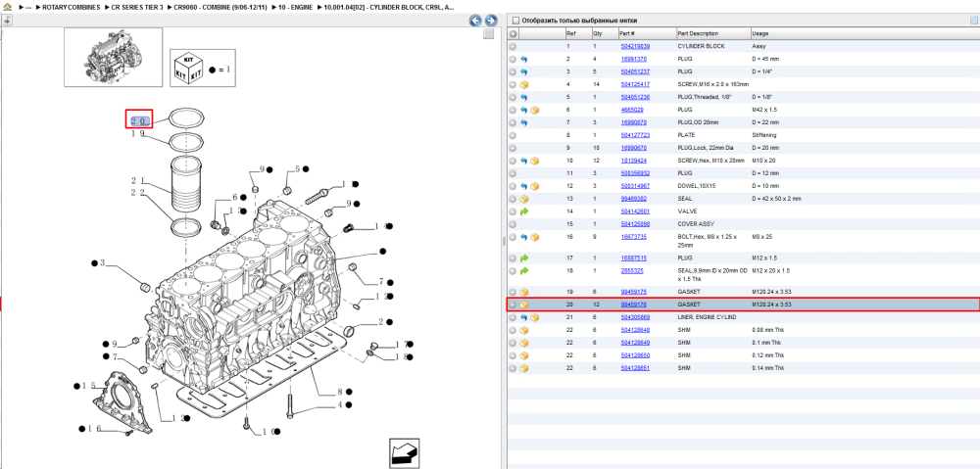Sort by Usage column header
This screenshot has height=469, width=980.
point(760,33)
